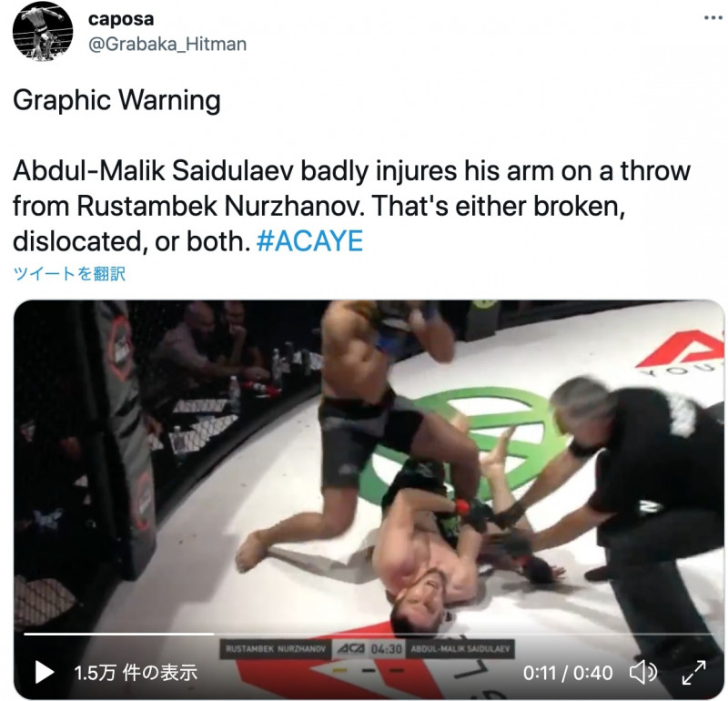Click the Graphic Warning tweet text
728x701 pixels.
point(117,100)
